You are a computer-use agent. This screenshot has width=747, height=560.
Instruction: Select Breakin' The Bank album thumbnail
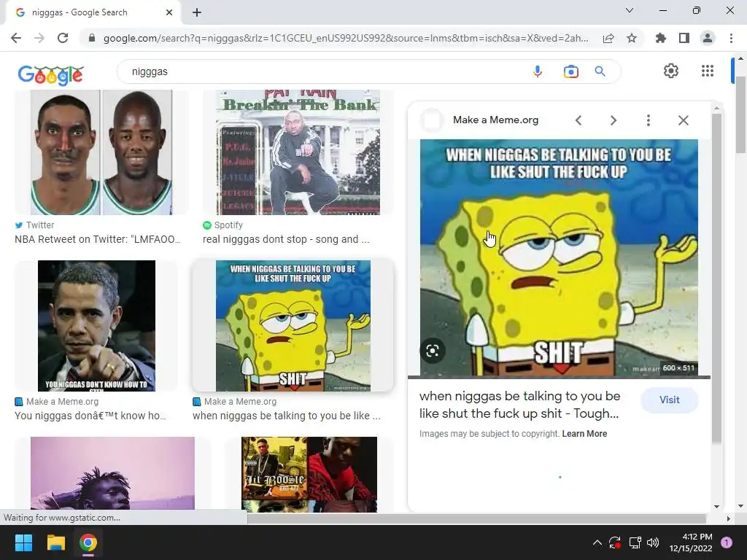[x=298, y=152]
